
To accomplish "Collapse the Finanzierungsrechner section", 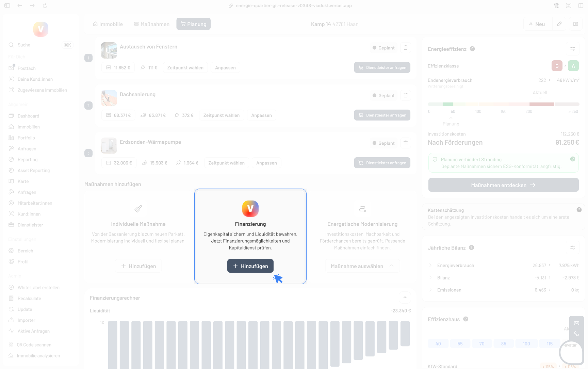I will tap(405, 298).
